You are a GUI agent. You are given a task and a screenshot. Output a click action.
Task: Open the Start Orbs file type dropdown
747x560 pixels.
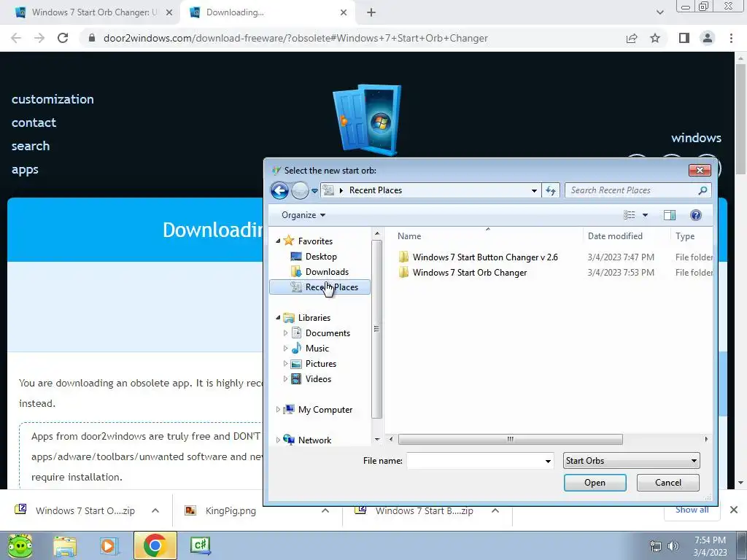pos(631,461)
